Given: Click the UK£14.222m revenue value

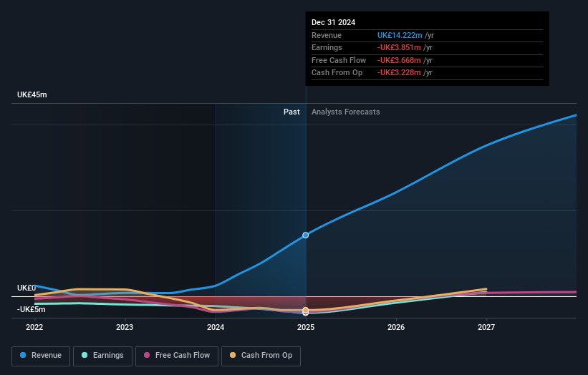Looking at the screenshot, I should pos(400,35).
